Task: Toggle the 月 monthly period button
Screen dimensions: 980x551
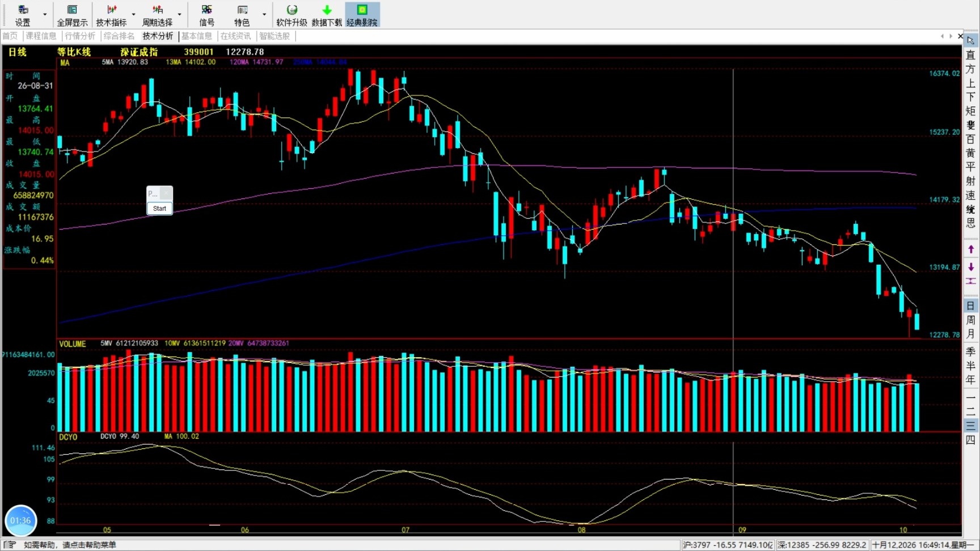Action: click(970, 334)
